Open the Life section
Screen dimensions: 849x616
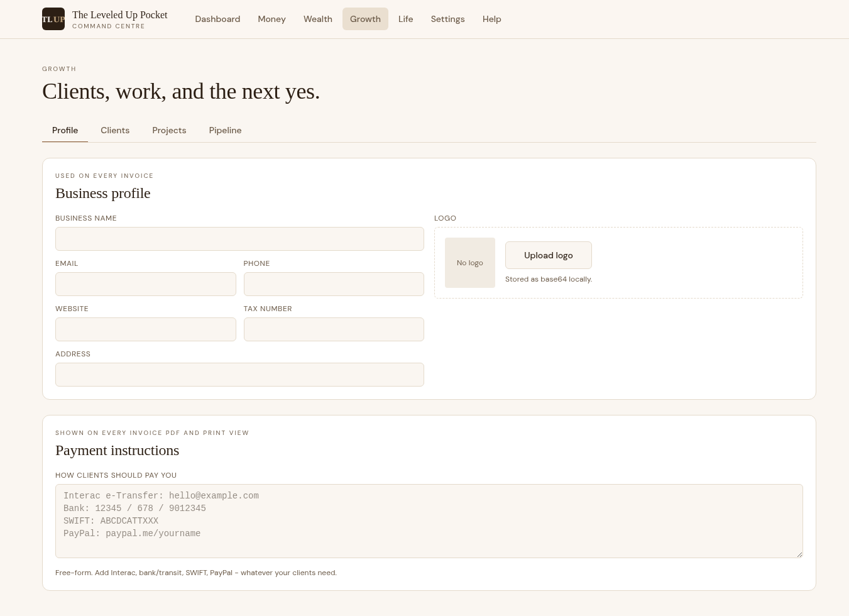pos(405,19)
